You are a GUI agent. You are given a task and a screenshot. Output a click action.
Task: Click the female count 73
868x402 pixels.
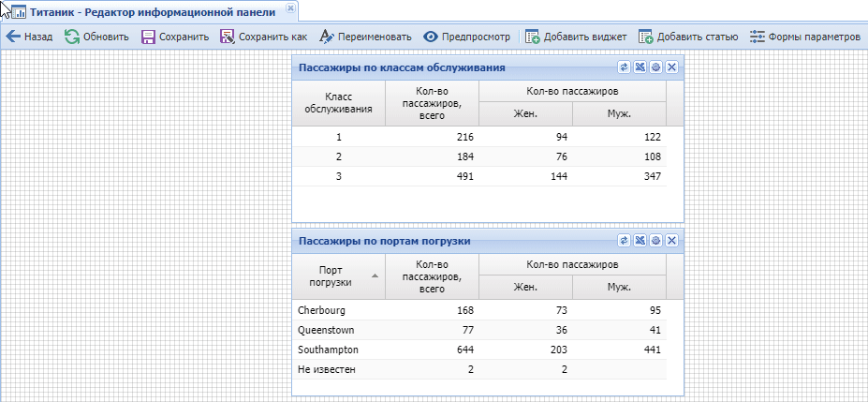coord(562,310)
